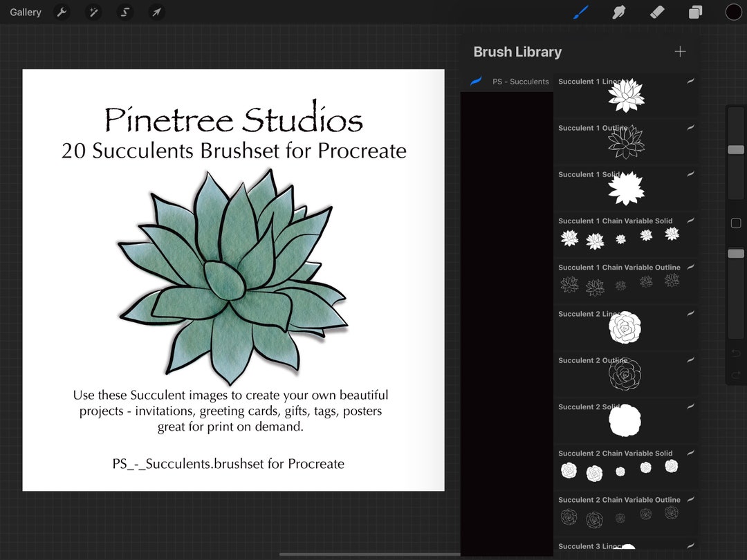The height and width of the screenshot is (560, 747).
Task: Click '20 Succulents Brushset for Procreate' text
Action: tap(234, 151)
